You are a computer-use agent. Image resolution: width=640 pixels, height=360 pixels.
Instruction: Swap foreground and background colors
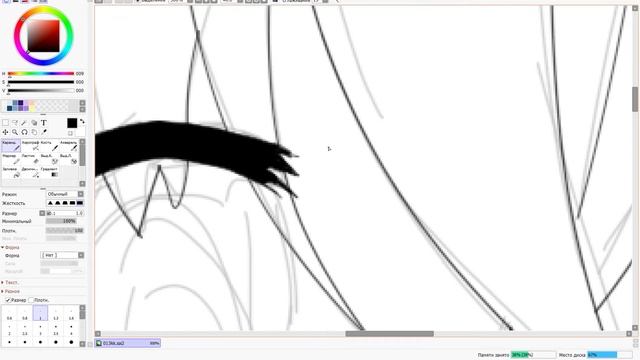(82, 121)
